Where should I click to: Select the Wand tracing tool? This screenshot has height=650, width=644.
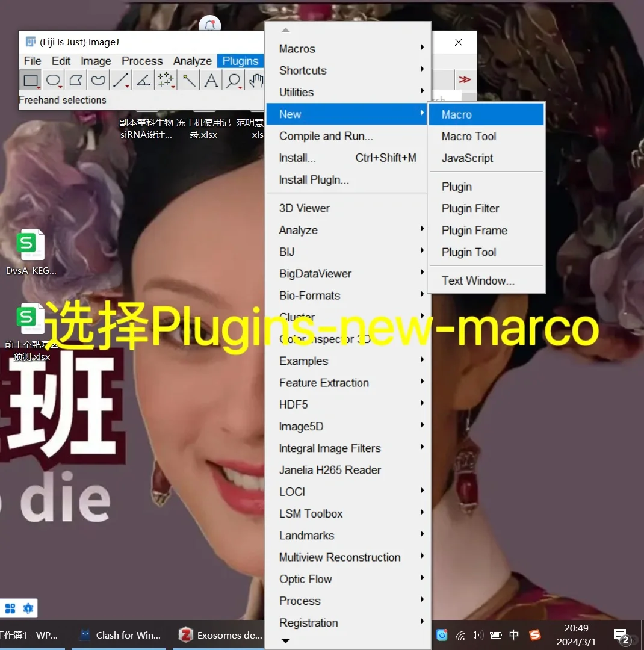[x=188, y=79]
